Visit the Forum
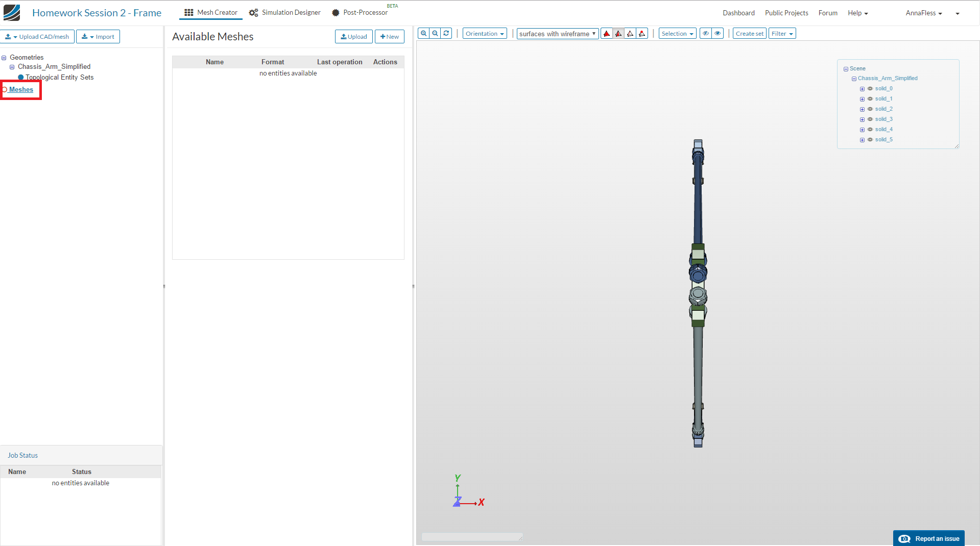The height and width of the screenshot is (546, 980). click(828, 13)
